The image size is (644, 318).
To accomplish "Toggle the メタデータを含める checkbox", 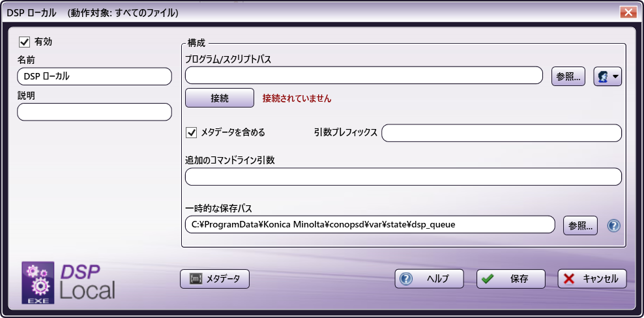I will coord(192,133).
